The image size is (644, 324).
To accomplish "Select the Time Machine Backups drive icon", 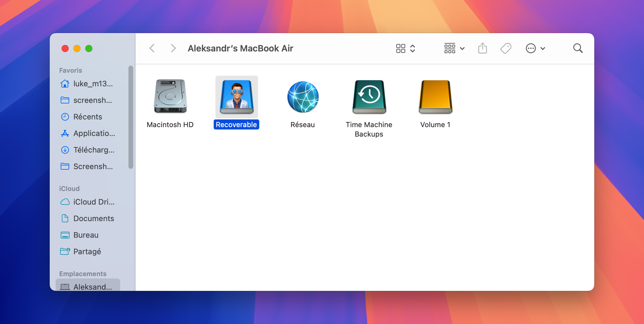I will (369, 97).
